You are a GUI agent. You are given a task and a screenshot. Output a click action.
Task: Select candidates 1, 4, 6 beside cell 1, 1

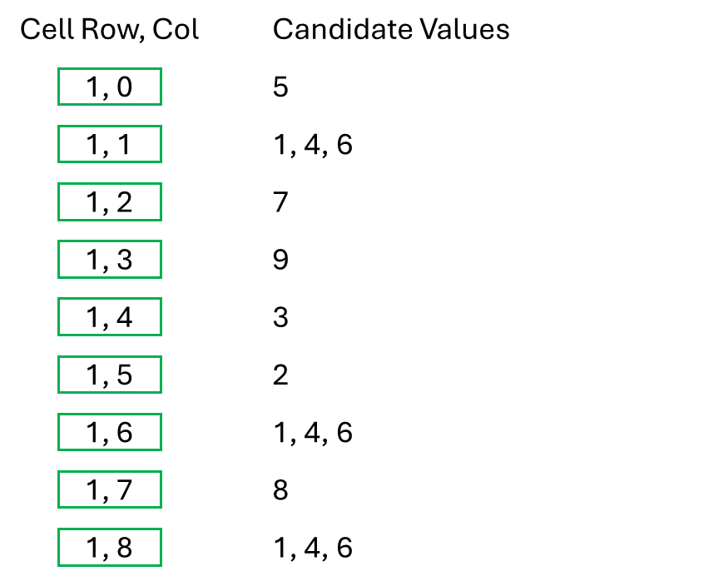tap(313, 145)
